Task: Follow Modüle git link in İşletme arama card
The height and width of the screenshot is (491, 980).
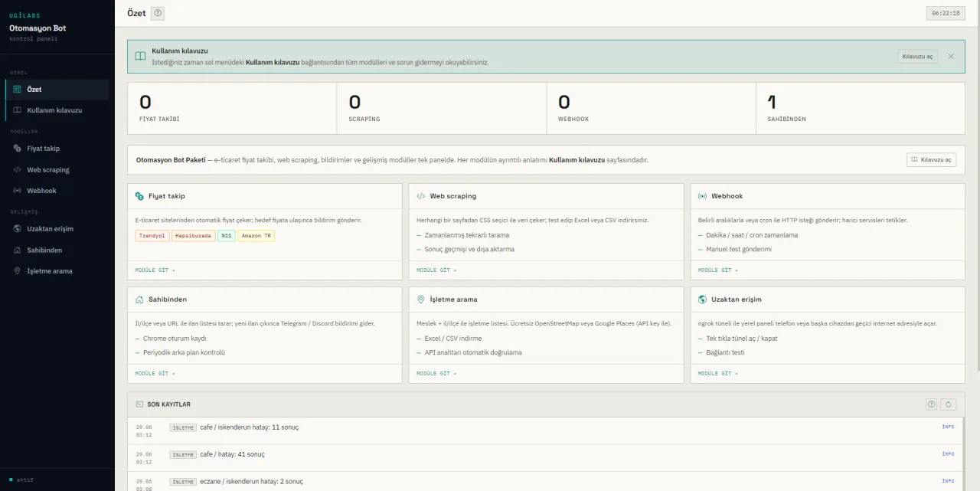Action: tap(436, 374)
